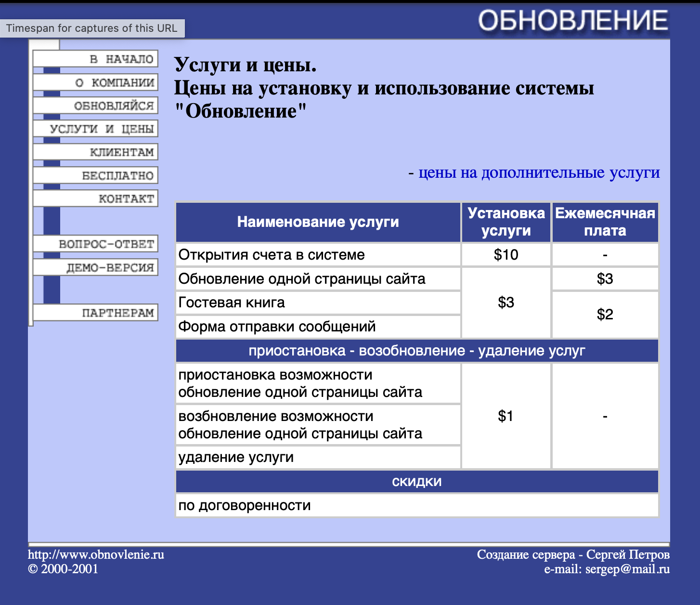
Task: Open the ПАРТНЕРАМ menu item
Action: tap(95, 313)
